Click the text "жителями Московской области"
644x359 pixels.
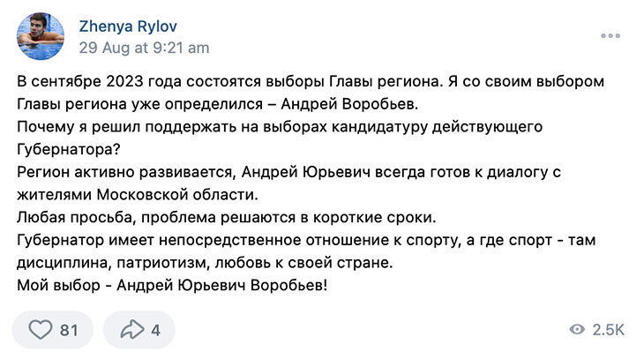coord(138,194)
